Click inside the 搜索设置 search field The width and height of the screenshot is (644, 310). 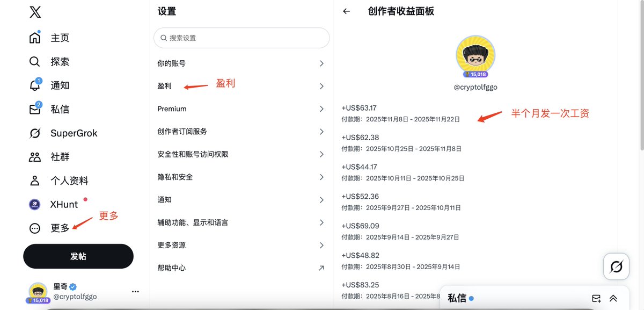point(241,38)
